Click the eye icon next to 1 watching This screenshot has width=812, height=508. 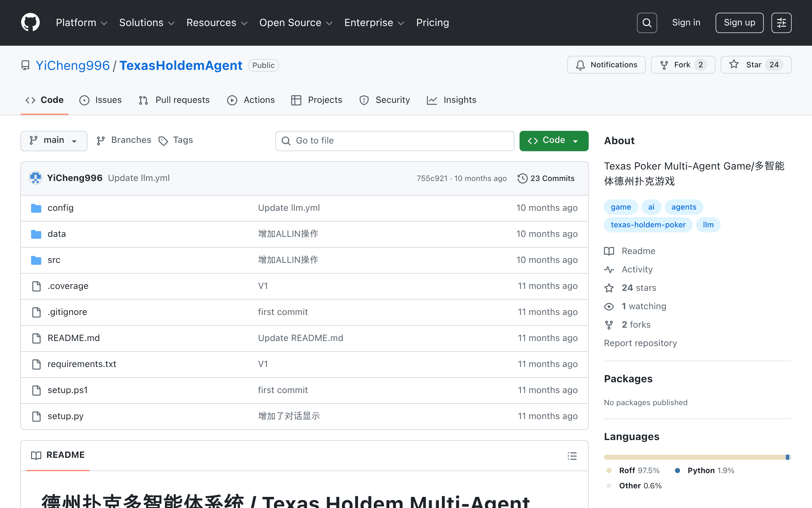[609, 306]
